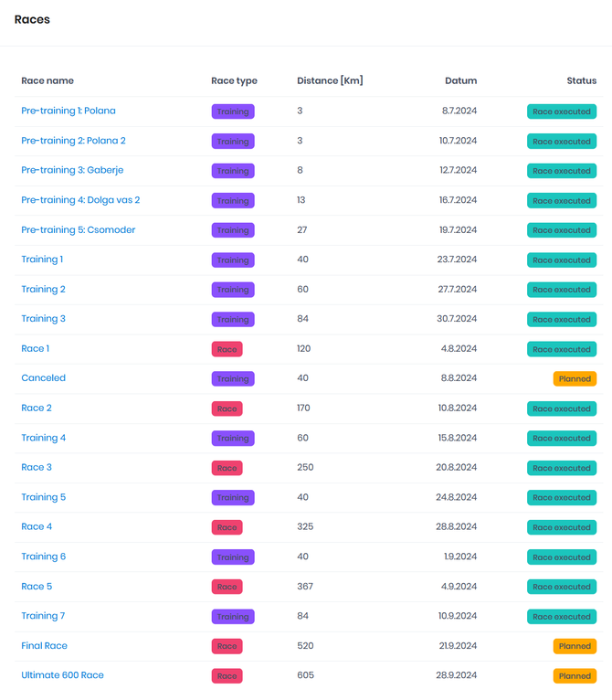Open the Final Race link

[x=45, y=645]
